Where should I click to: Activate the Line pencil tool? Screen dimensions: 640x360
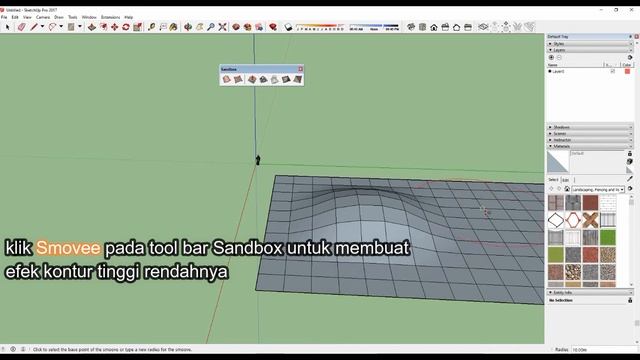pos(33,27)
